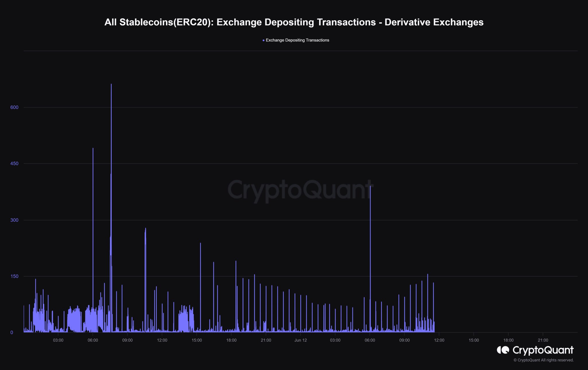The height and width of the screenshot is (370, 588).
Task: Toggle the Exchange Depositing Transactions legend entry
Action: (296, 40)
